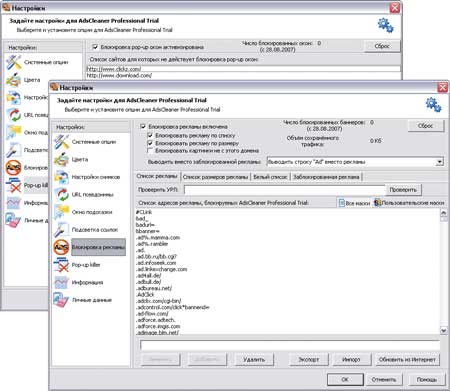Open the 'Заблокированная реклама' tab
The width and height of the screenshot is (450, 391).
pyautogui.click(x=326, y=177)
